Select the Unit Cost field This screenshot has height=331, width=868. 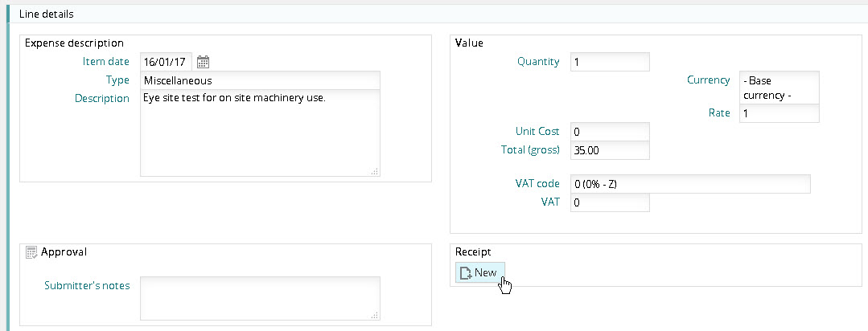coord(609,131)
